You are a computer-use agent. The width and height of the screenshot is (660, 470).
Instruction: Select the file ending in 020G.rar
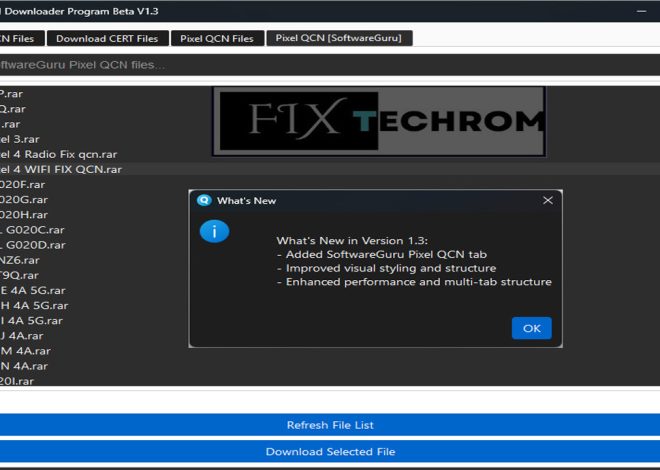(x=24, y=200)
